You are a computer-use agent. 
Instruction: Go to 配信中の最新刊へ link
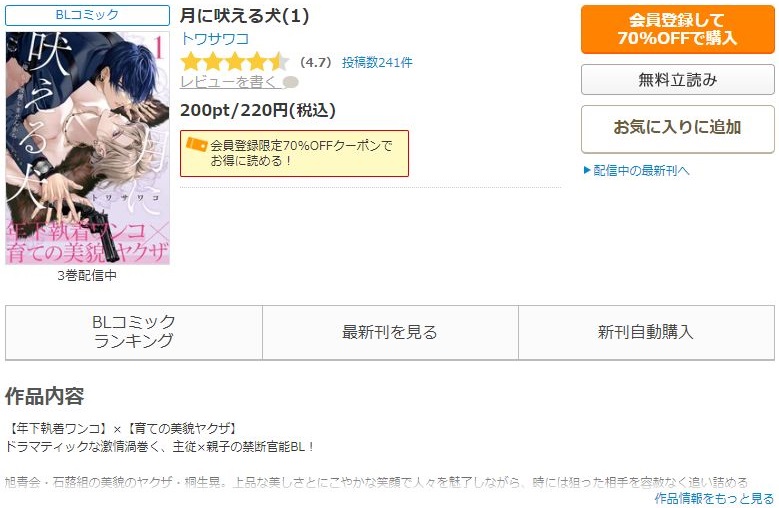[x=641, y=170]
